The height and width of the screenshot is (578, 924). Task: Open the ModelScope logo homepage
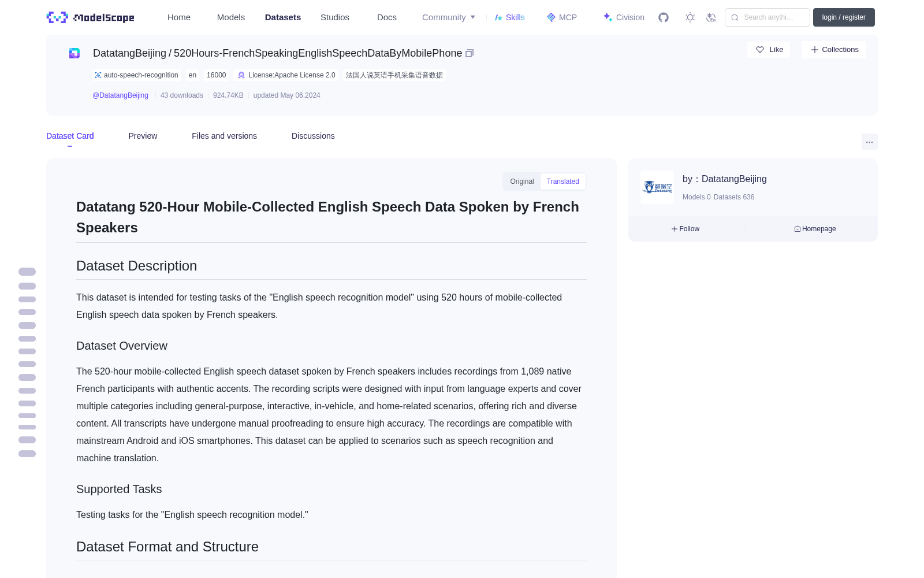coord(90,17)
